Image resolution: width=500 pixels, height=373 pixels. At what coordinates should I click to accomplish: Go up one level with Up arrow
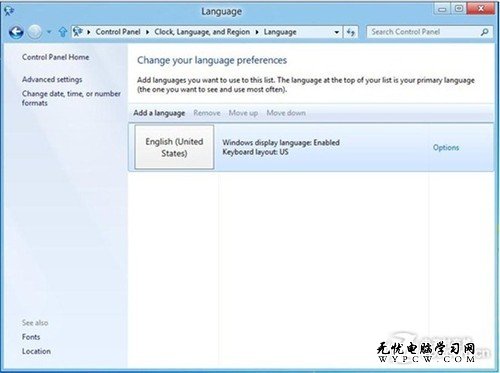pos(63,32)
